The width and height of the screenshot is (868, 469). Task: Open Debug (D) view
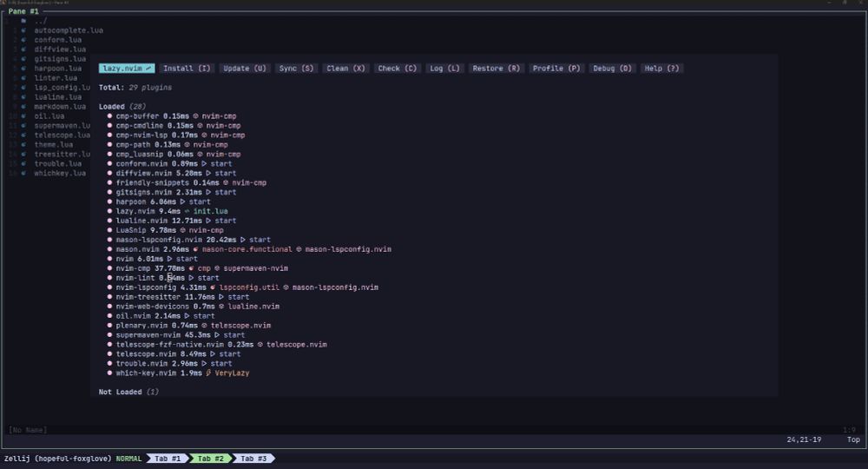[612, 68]
